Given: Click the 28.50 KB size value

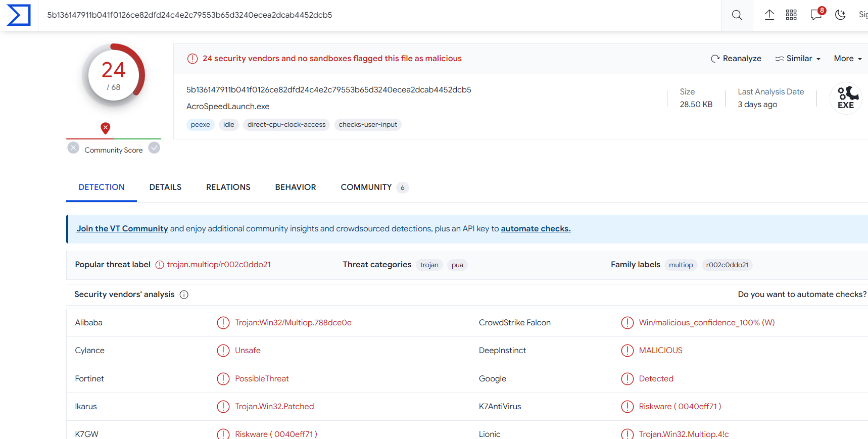Looking at the screenshot, I should 696,105.
